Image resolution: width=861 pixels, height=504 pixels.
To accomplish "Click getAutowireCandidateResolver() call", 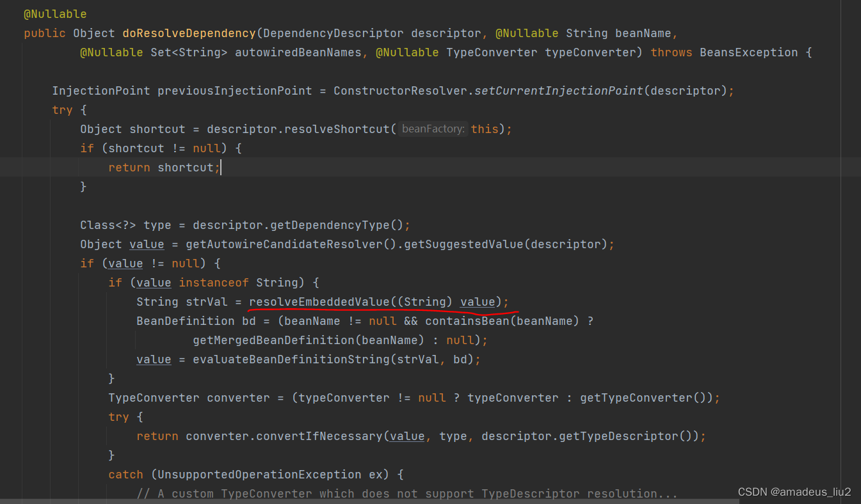I will point(291,244).
